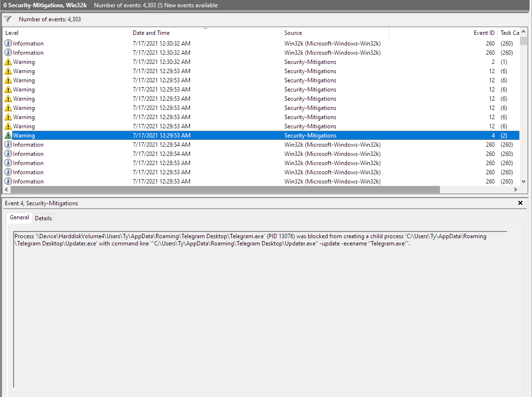Select the General tab
The width and height of the screenshot is (532, 397).
point(19,217)
